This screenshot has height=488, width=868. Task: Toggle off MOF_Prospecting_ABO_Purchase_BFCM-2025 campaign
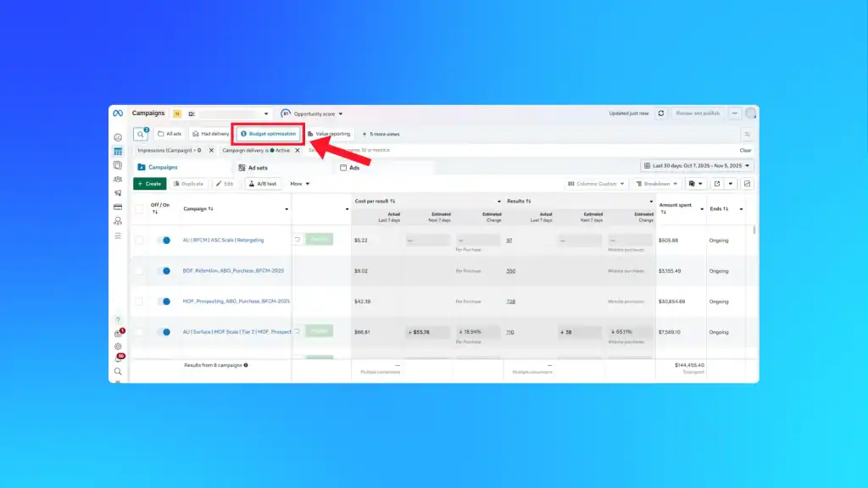coord(164,302)
